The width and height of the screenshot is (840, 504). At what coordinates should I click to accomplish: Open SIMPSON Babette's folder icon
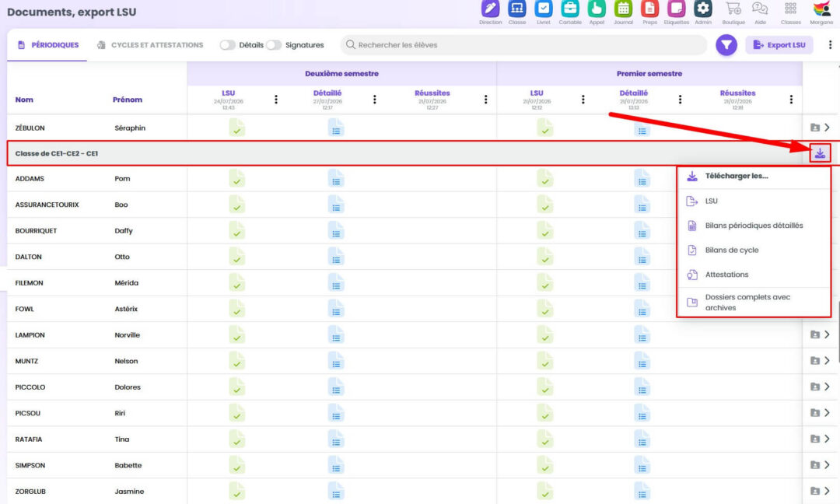[815, 465]
